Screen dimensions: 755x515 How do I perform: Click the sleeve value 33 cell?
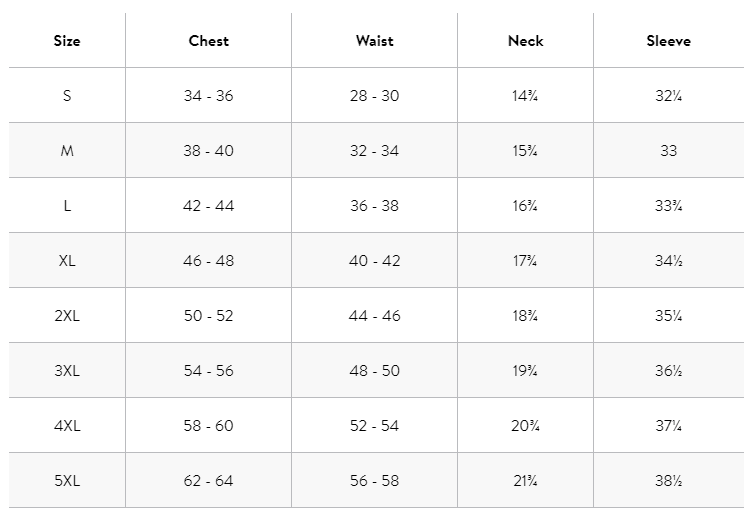click(668, 151)
